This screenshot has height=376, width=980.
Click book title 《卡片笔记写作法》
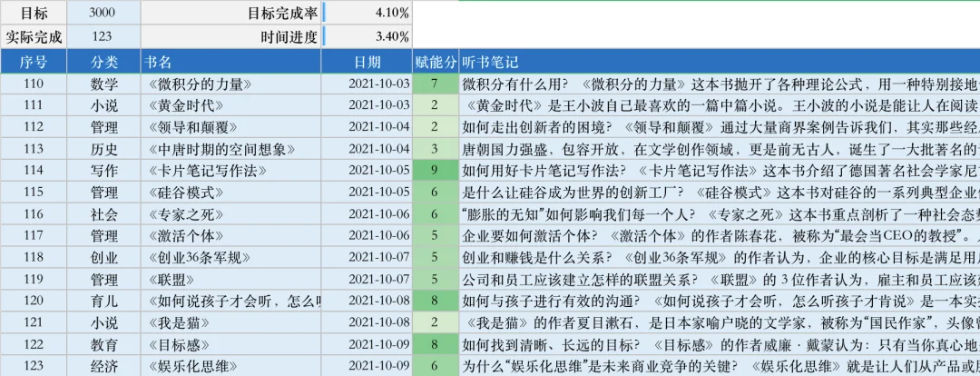point(208,171)
